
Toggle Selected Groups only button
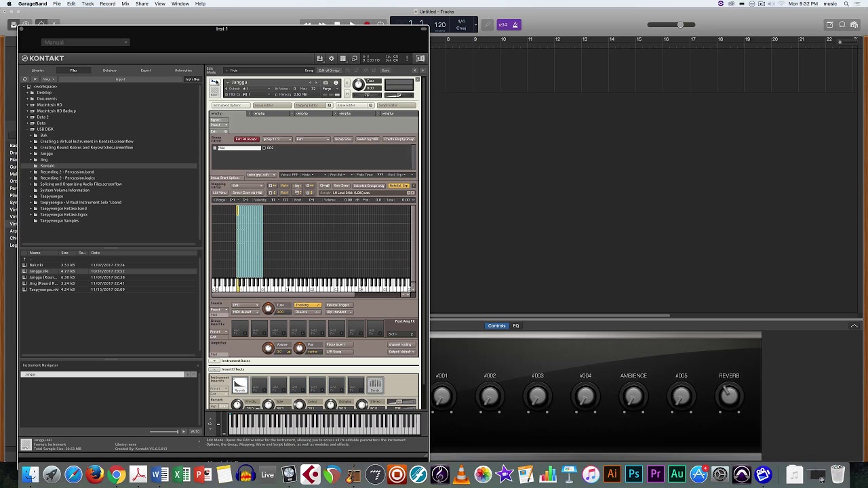369,186
